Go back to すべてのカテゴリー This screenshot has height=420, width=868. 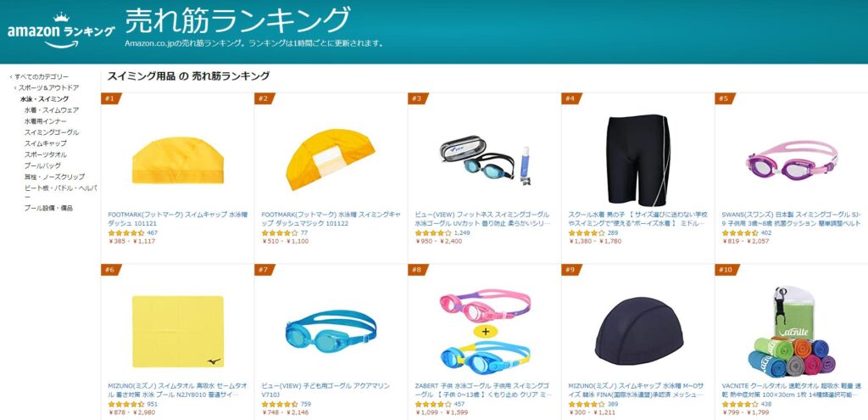[x=42, y=76]
